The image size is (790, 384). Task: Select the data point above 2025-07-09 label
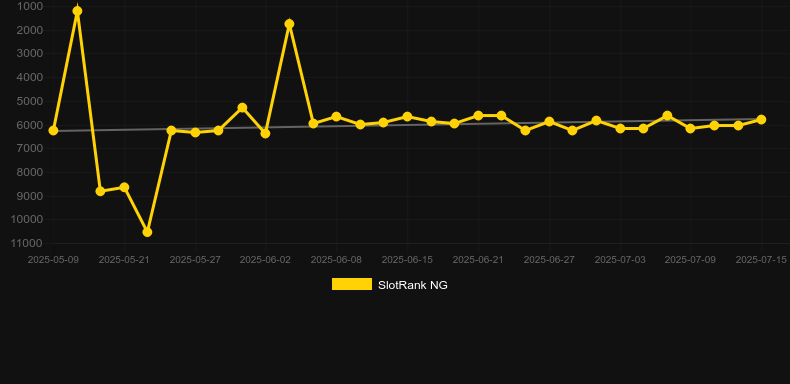point(690,129)
